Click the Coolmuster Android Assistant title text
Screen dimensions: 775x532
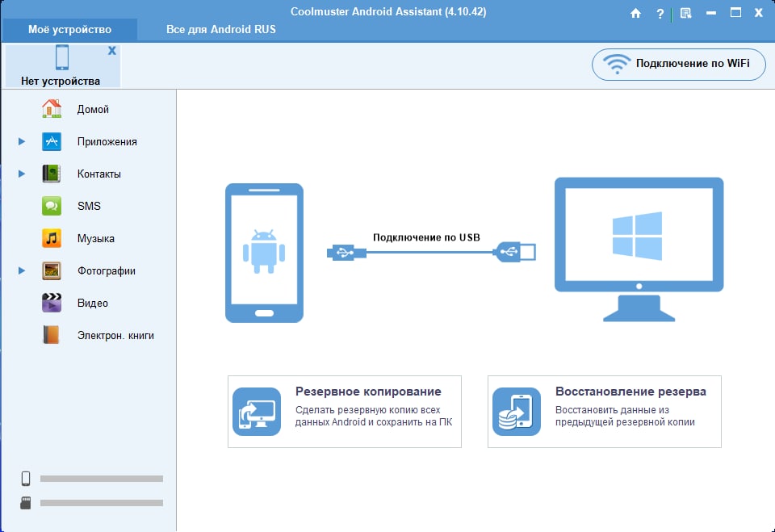coord(388,11)
